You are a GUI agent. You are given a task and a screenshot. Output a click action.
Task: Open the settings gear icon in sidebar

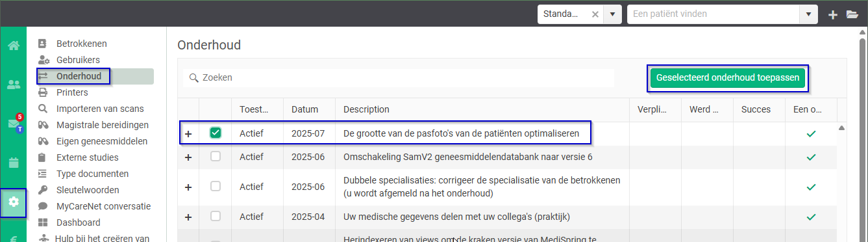coord(13,202)
